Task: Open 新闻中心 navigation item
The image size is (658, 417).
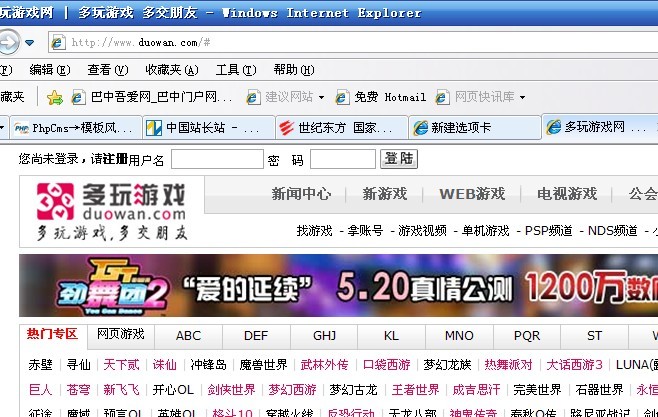Action: pos(301,194)
